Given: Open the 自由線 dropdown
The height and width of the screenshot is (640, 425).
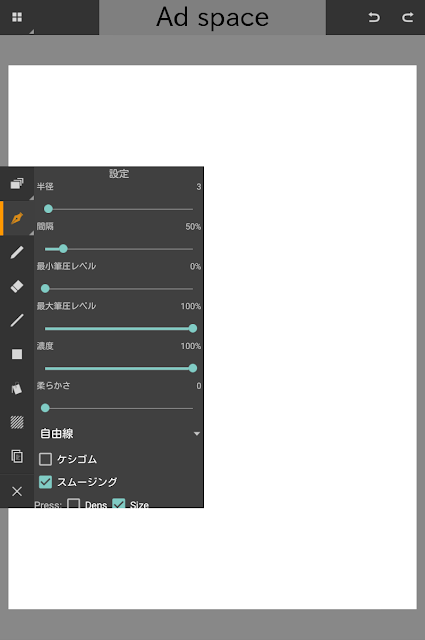Looking at the screenshot, I should pos(119,433).
